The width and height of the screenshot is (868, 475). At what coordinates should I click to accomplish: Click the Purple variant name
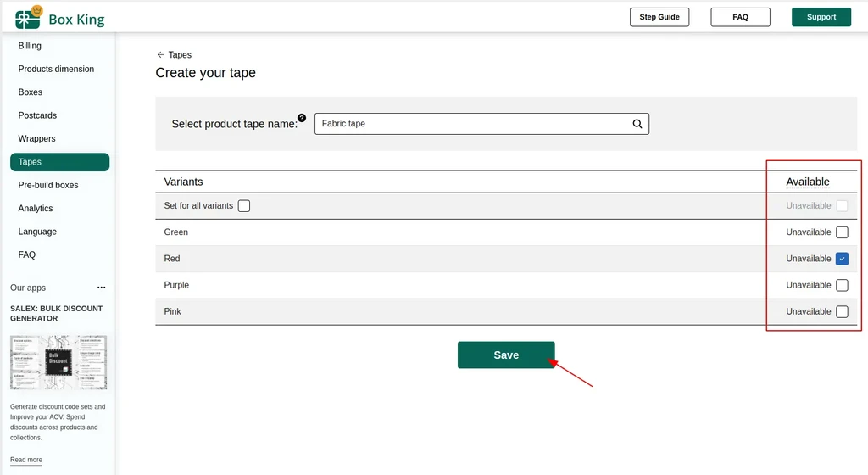coord(176,285)
